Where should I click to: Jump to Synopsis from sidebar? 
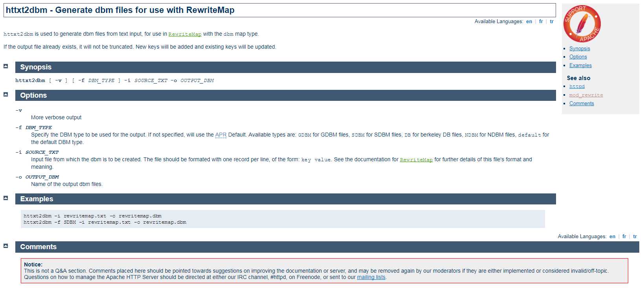click(580, 49)
